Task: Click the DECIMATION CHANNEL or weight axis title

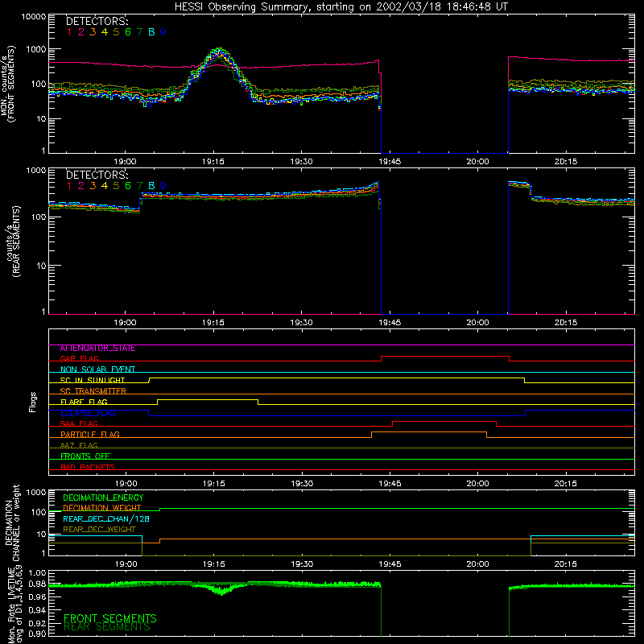Action: pyautogui.click(x=12, y=522)
